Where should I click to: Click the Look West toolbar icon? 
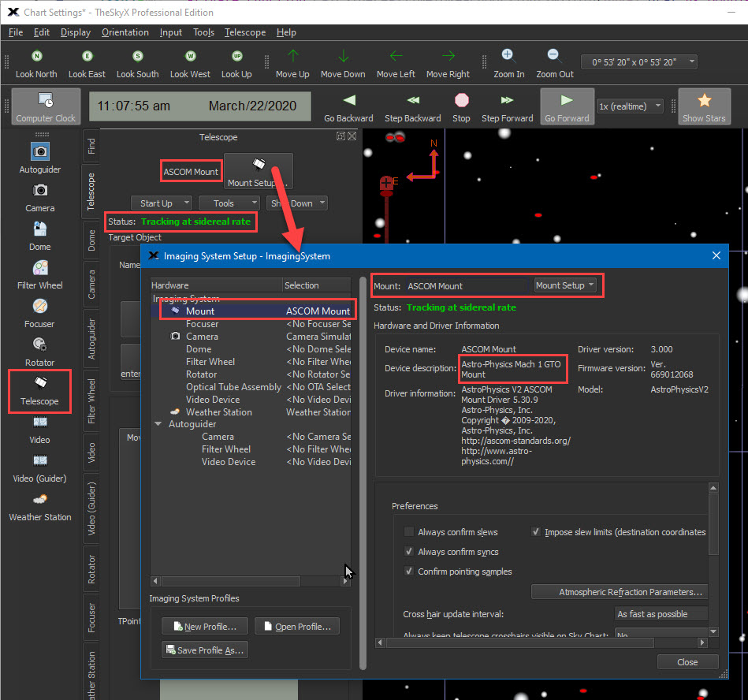tap(190, 56)
